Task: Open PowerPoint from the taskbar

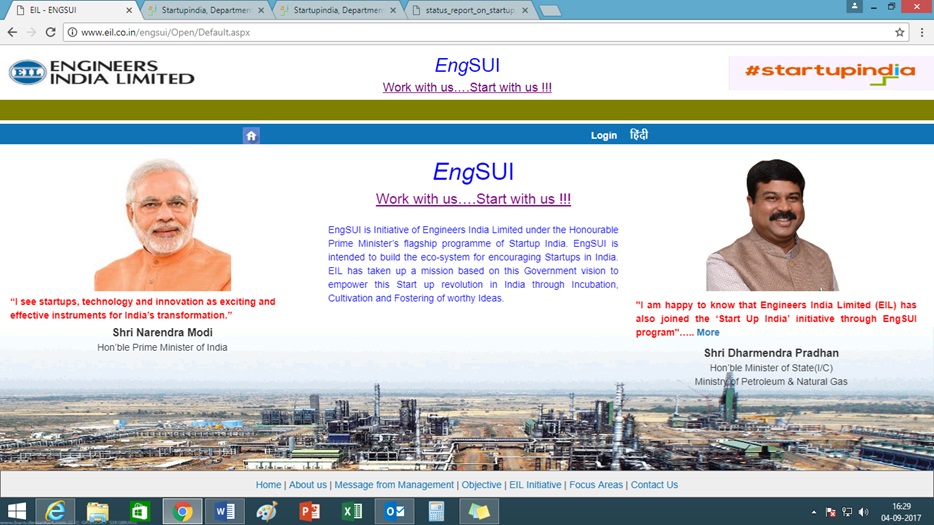Action: 309,511
